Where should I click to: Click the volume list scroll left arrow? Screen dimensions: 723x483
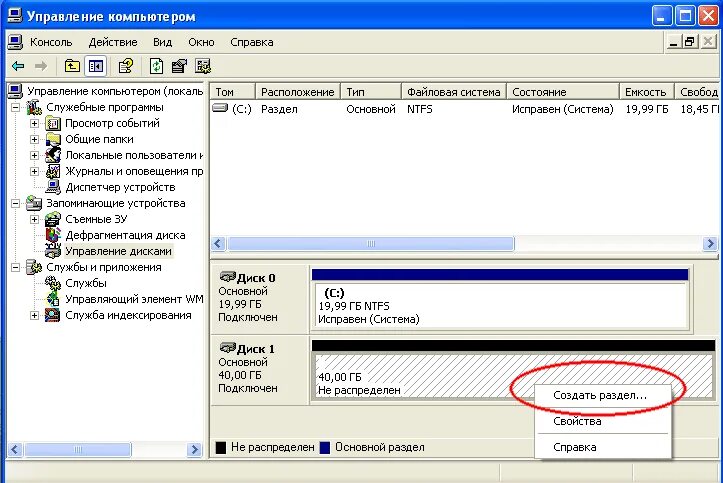[x=219, y=243]
